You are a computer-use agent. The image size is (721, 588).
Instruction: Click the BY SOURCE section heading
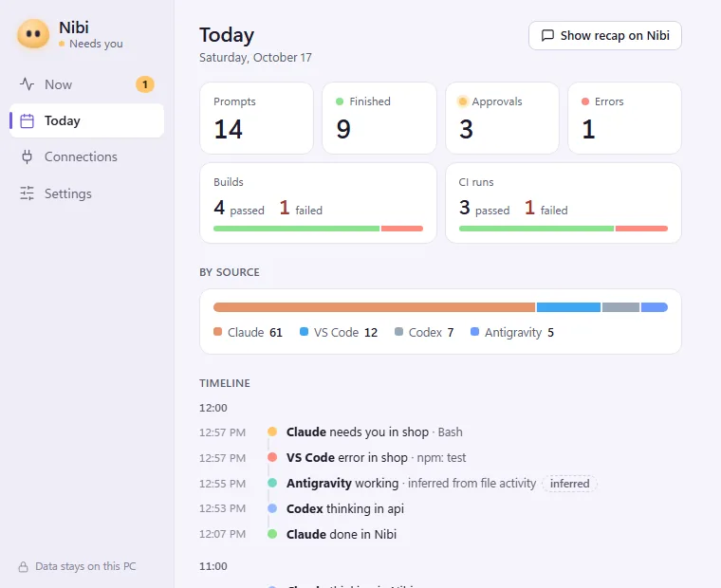pos(230,272)
